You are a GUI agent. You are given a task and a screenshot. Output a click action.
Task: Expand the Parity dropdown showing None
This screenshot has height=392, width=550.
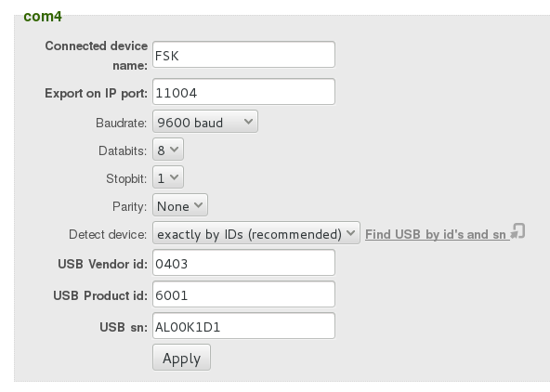pos(180,205)
